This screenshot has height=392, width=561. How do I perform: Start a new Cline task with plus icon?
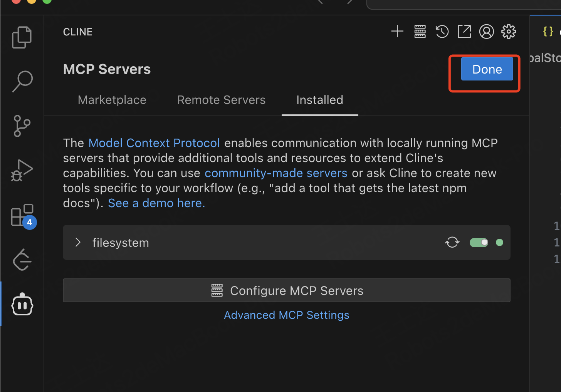[397, 32]
